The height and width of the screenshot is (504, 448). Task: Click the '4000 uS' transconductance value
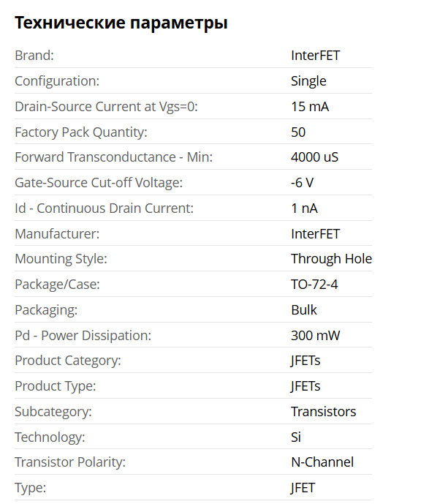314,157
